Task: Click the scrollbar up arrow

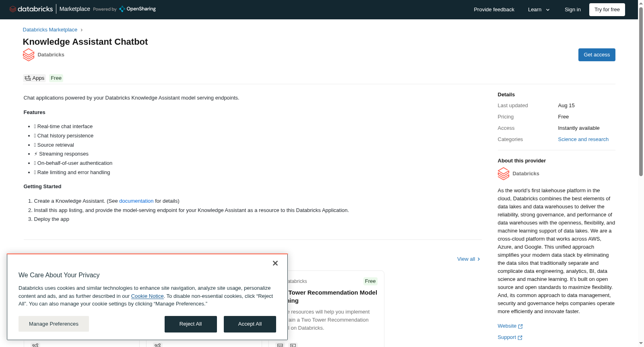Action: 641,3
